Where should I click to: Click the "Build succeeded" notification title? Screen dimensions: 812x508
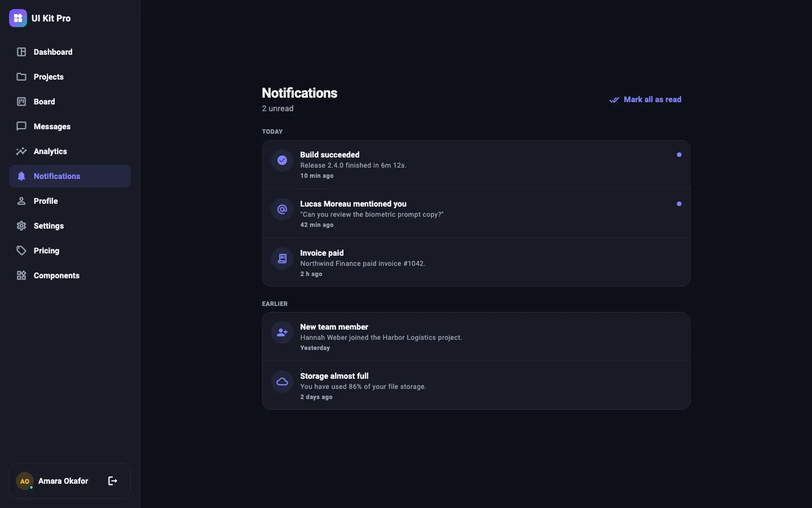pyautogui.click(x=330, y=155)
